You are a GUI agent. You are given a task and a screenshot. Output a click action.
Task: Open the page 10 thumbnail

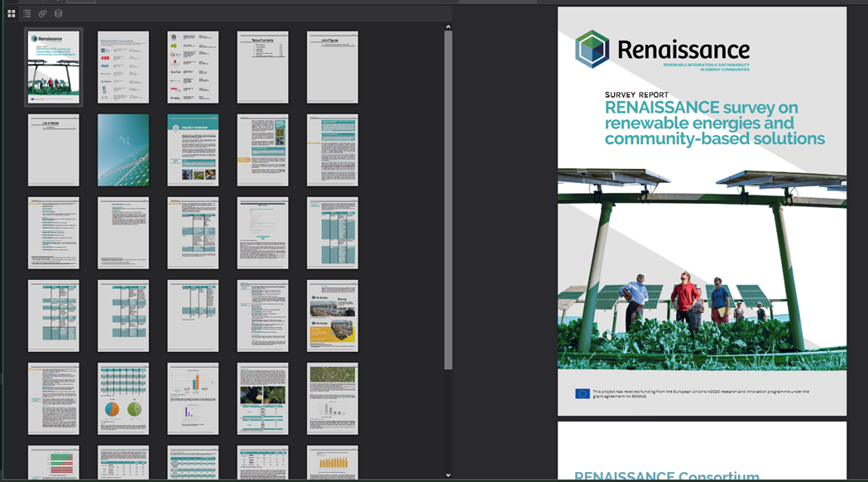[x=333, y=150]
